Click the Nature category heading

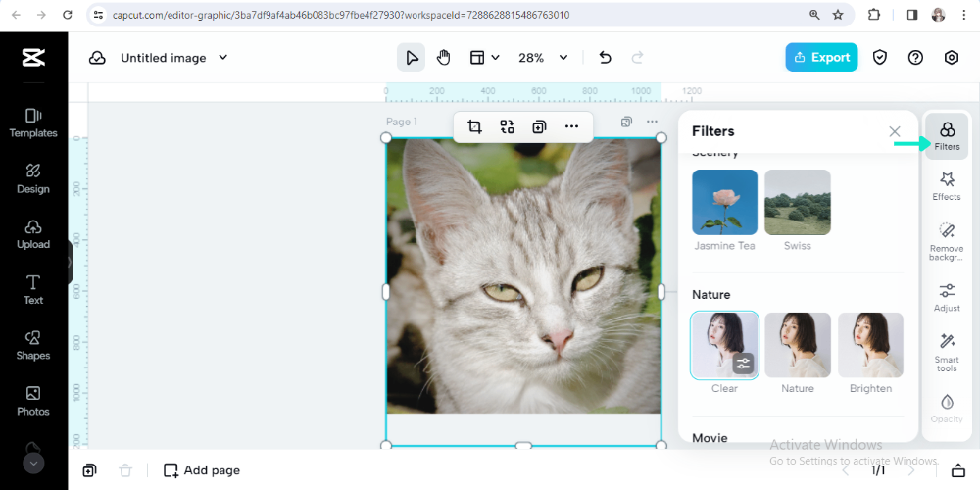710,294
